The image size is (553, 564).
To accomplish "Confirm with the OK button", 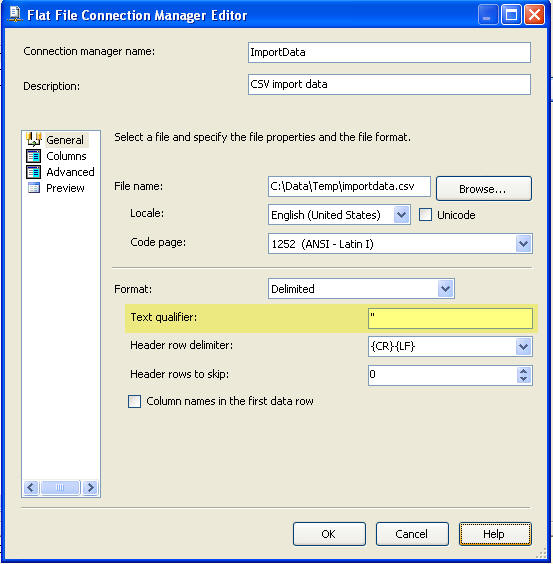I will [x=329, y=534].
